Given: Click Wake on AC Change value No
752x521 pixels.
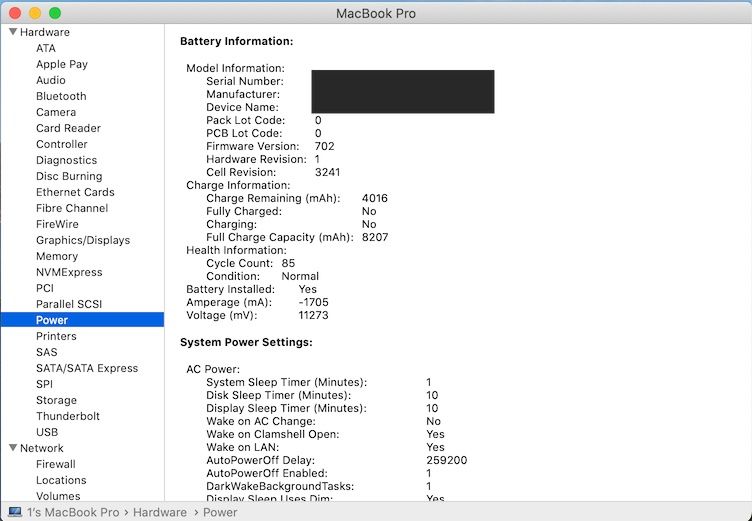Looking at the screenshot, I should [x=433, y=421].
